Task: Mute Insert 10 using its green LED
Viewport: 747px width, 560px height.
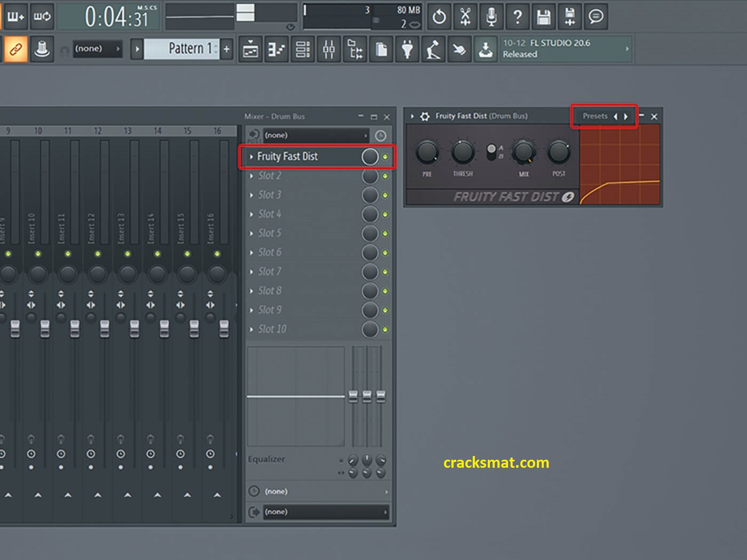Action: [x=38, y=254]
